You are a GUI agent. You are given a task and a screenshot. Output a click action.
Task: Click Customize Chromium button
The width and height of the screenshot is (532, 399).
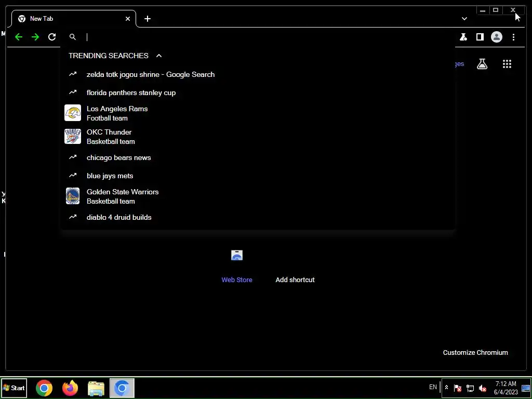tap(475, 353)
